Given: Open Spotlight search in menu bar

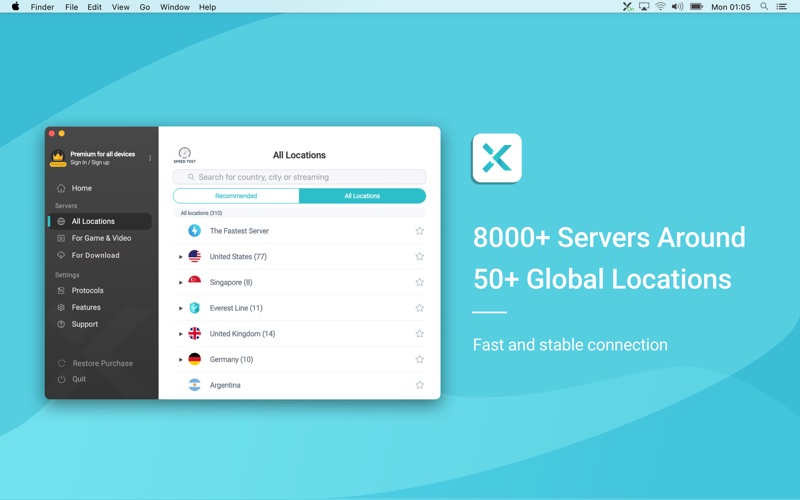Looking at the screenshot, I should point(764,7).
